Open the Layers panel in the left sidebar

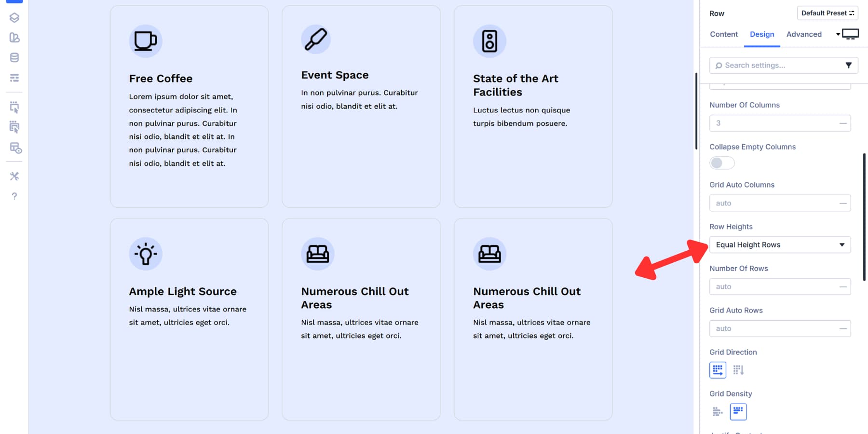point(14,18)
